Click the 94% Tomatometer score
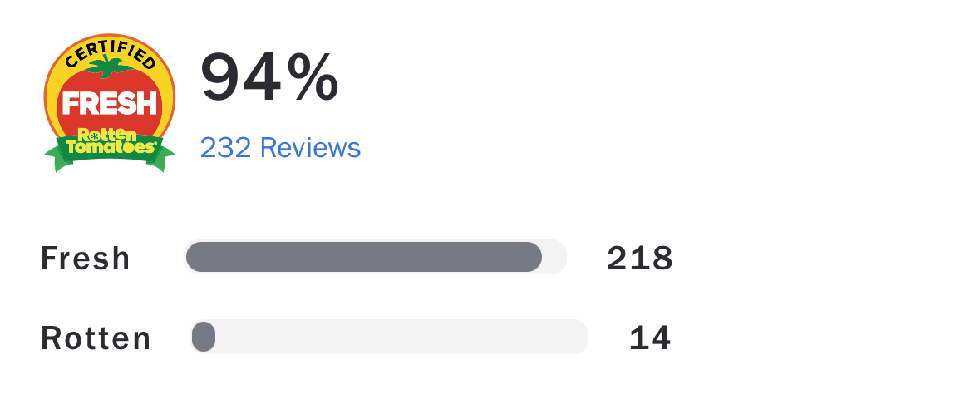This screenshot has height=414, width=980. [x=269, y=78]
